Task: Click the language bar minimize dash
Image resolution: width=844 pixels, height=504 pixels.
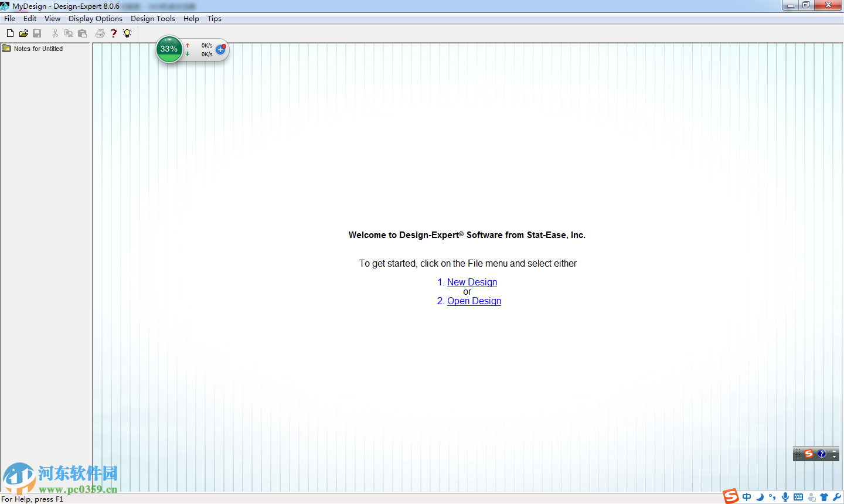Action: tap(835, 451)
